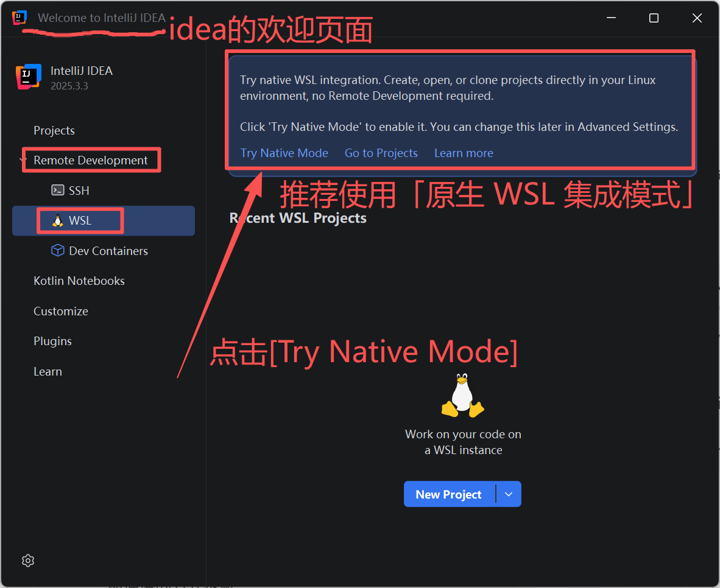Click the New Project button

click(449, 494)
